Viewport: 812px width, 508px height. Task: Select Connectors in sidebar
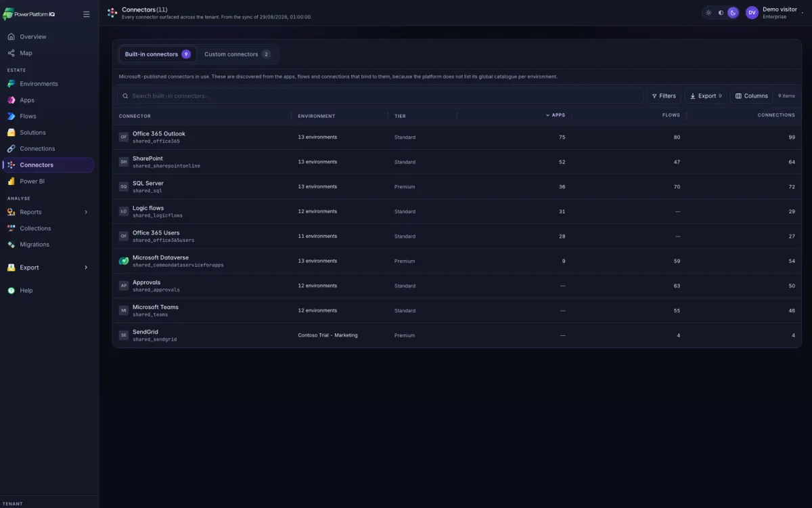click(x=49, y=165)
